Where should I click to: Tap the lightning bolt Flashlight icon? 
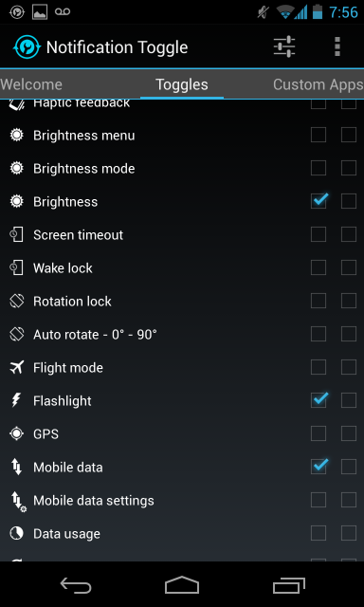point(16,400)
